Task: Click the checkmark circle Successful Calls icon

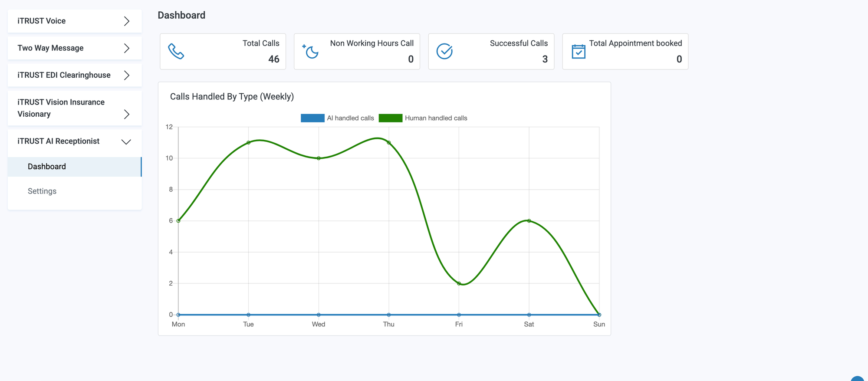Action: (444, 51)
